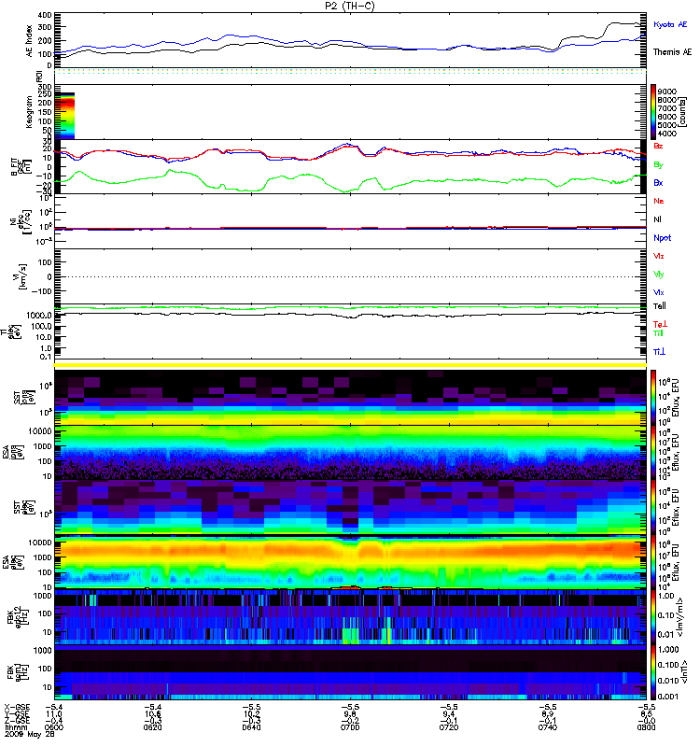Click the 0640 time tick label
Viewport: 700px width, 747px height.
251,727
